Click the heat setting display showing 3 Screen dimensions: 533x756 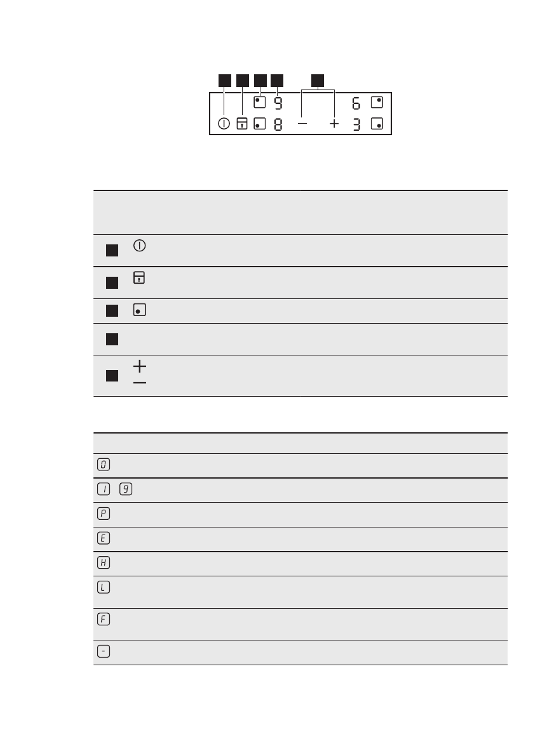pyautogui.click(x=356, y=125)
